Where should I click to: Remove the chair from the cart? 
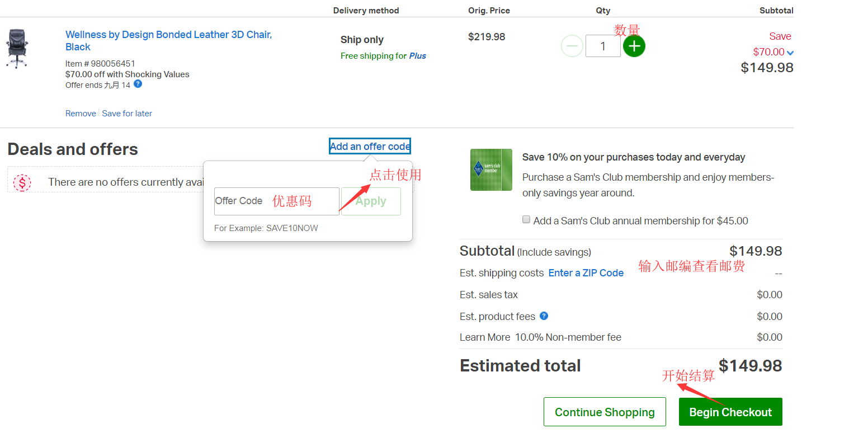(x=81, y=114)
